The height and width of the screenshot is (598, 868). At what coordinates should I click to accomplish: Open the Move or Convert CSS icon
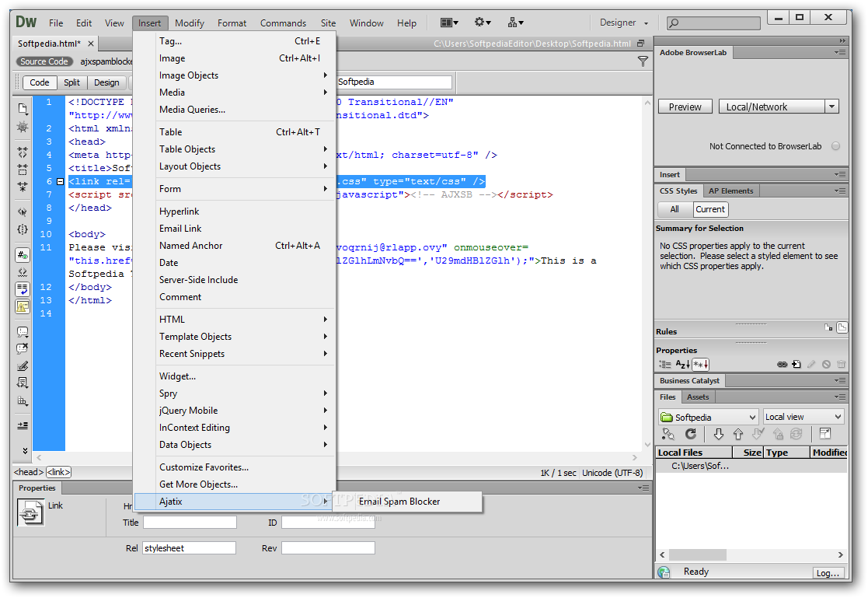(22, 400)
